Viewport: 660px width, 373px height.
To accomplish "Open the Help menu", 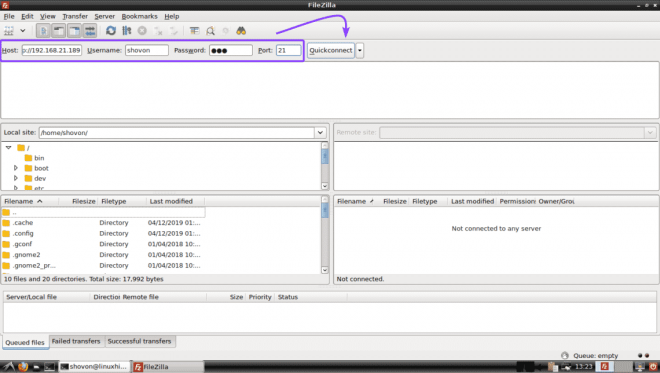I will tap(172, 16).
